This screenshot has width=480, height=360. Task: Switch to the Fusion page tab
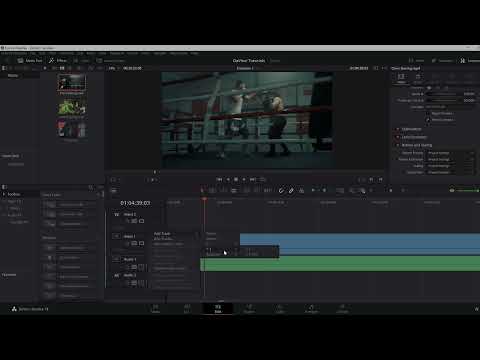pos(249,308)
